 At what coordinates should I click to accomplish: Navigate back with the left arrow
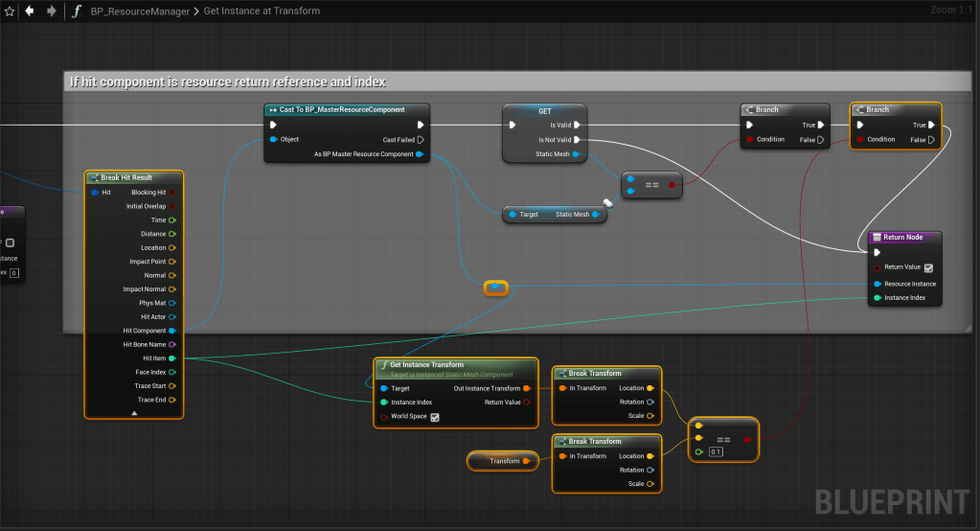pos(30,12)
